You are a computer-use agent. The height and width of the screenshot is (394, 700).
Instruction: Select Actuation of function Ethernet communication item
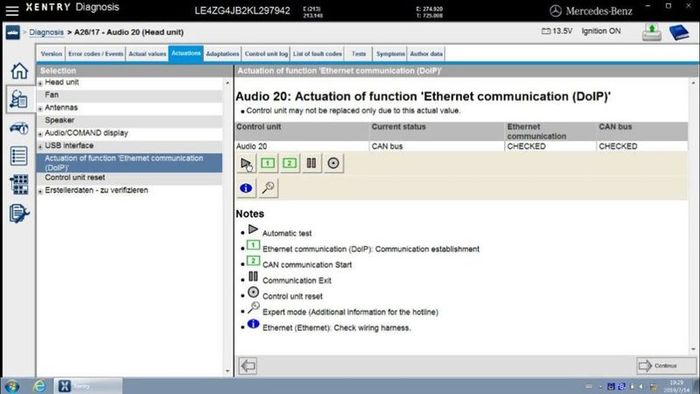point(129,163)
